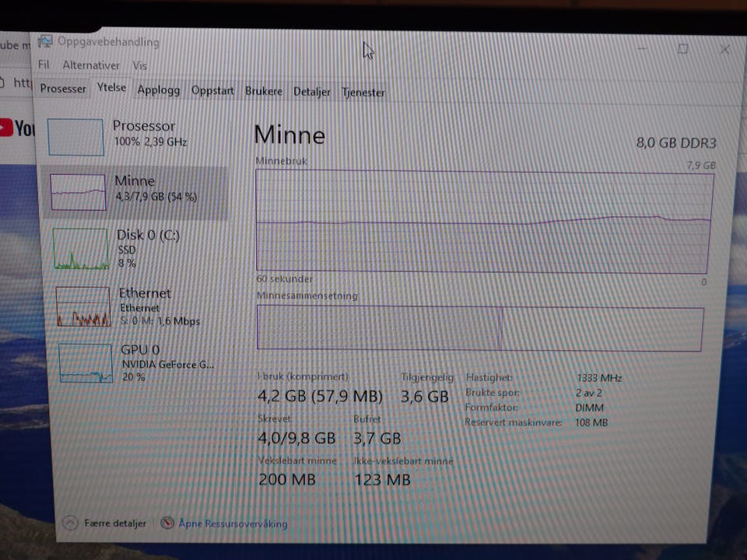Viewport: 747px width, 560px height.
Task: Click the Minnesammensetning composition bar
Action: (x=480, y=328)
